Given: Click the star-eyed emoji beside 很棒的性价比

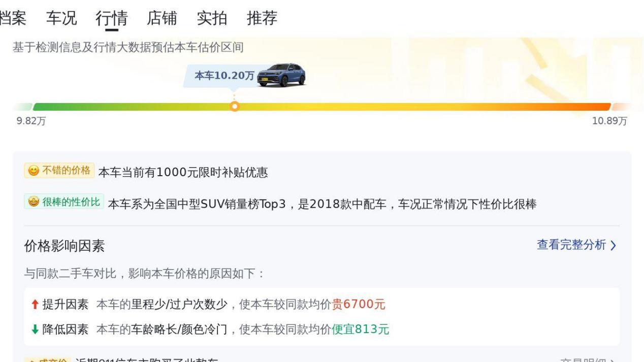Looking at the screenshot, I should click(33, 202).
